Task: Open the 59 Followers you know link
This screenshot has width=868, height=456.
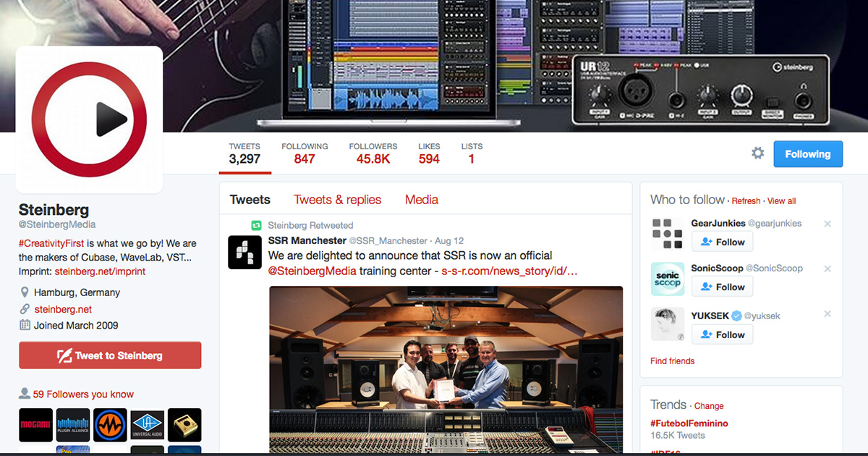Action: [x=83, y=394]
